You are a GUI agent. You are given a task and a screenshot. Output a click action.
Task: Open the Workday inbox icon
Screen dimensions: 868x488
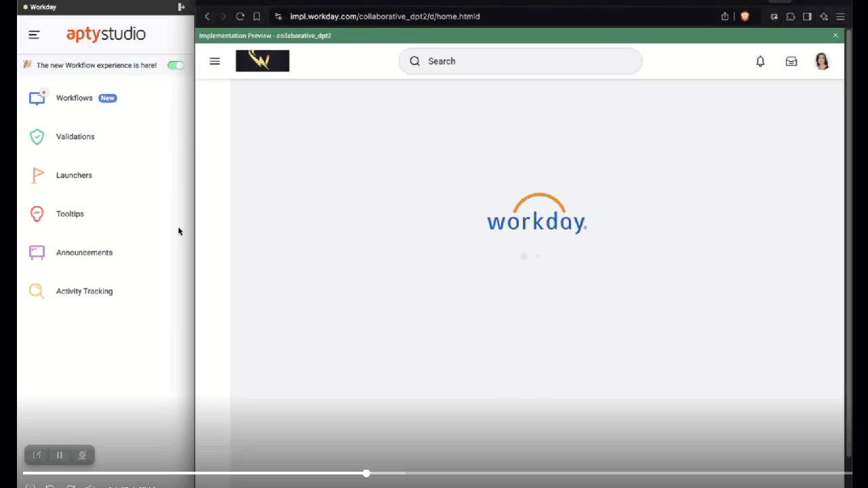(x=791, y=61)
